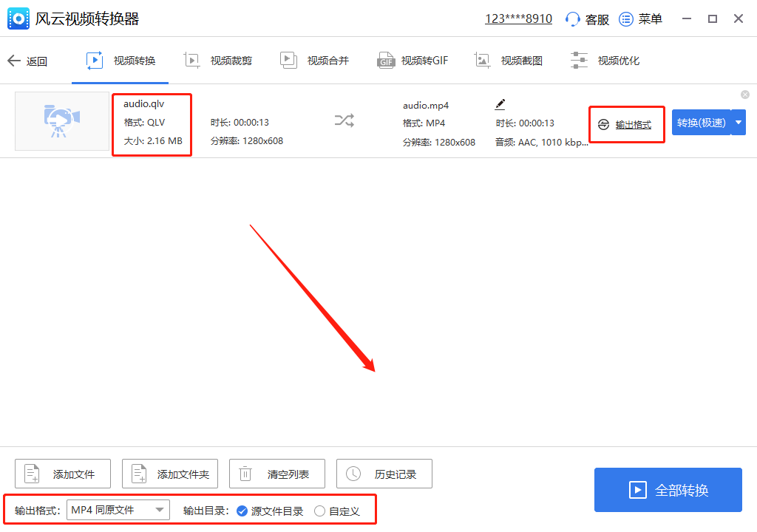This screenshot has height=532, width=757.
Task: Switch to the 视频转换 tab
Action: click(120, 61)
